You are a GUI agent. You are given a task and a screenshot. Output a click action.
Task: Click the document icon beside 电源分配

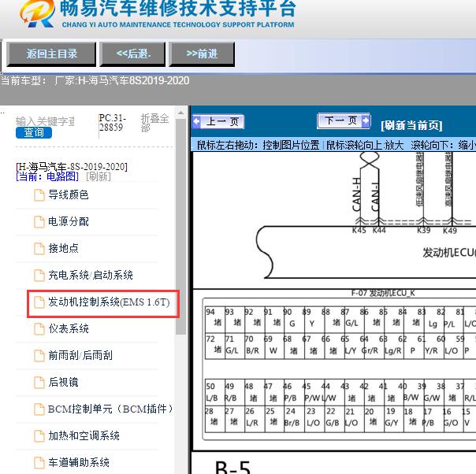[x=39, y=222]
